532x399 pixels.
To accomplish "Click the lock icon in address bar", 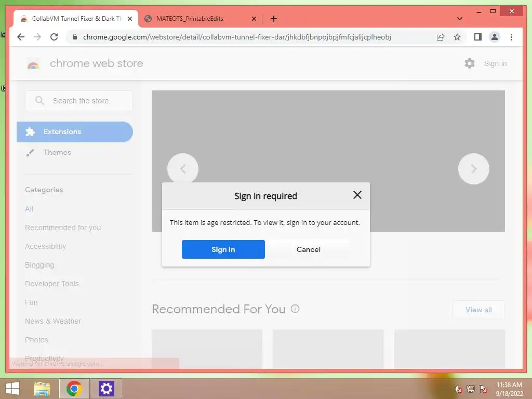I will pos(75,37).
